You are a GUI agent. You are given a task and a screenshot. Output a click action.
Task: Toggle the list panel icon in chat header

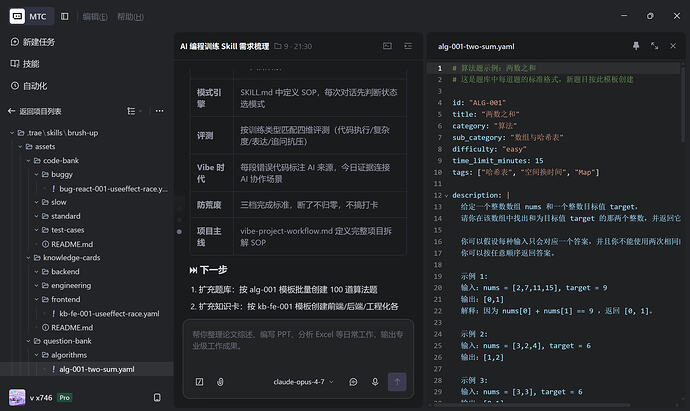click(x=408, y=46)
